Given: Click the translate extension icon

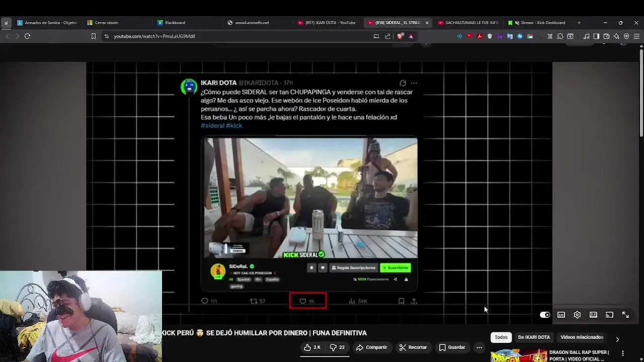Looking at the screenshot, I should pos(510,36).
